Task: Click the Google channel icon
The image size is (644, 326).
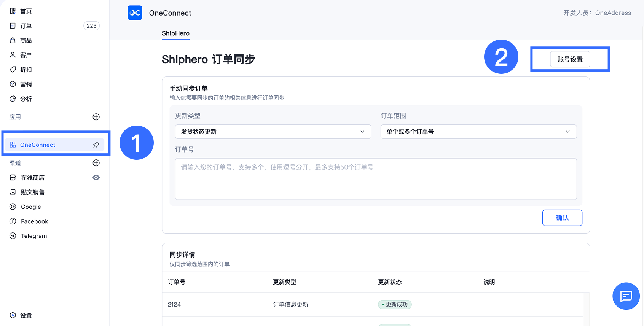Action: (x=13, y=207)
